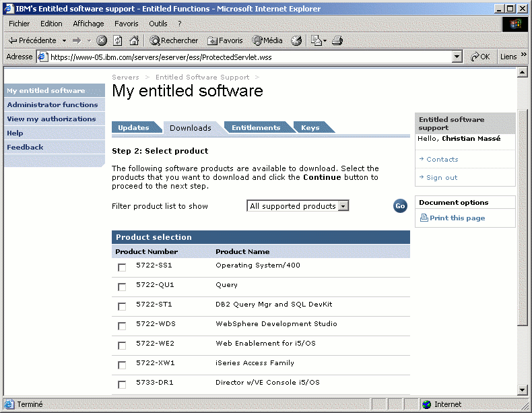This screenshot has width=532, height=413.
Task: Click the Windows logo throbber icon
Action: tap(515, 24)
